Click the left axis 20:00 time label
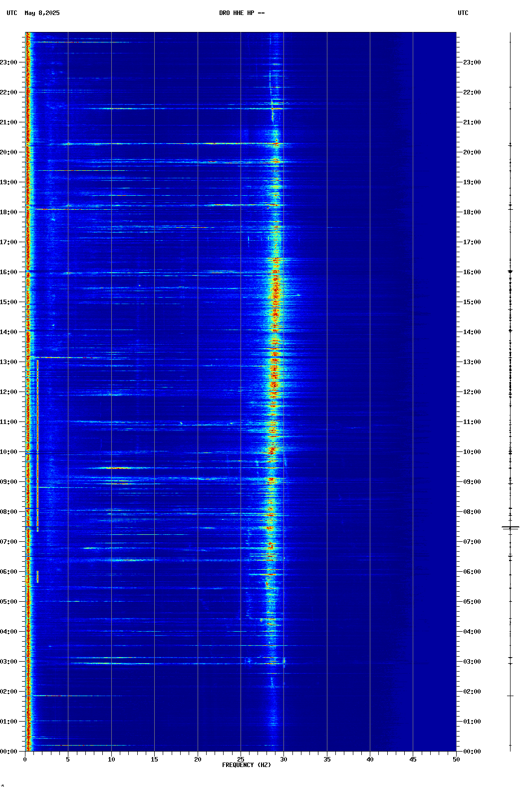This screenshot has height=791, width=532. 8,152
